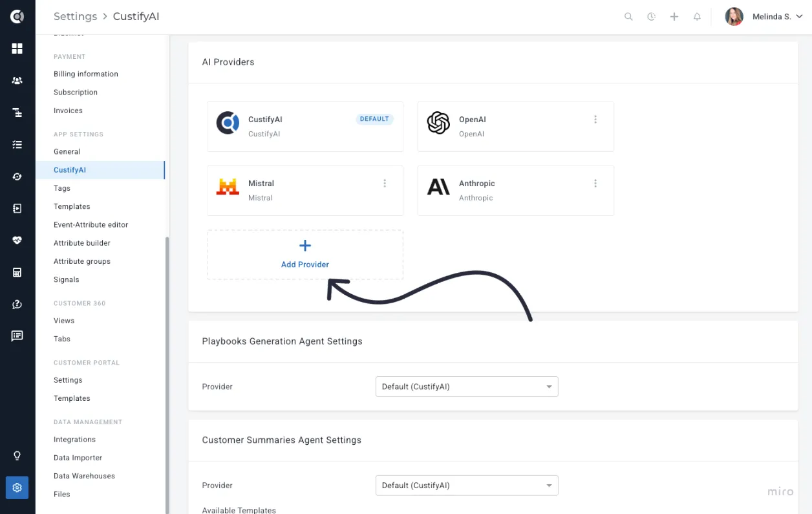The height and width of the screenshot is (514, 812).
Task: Click the OpenAI provider logo
Action: [438, 123]
